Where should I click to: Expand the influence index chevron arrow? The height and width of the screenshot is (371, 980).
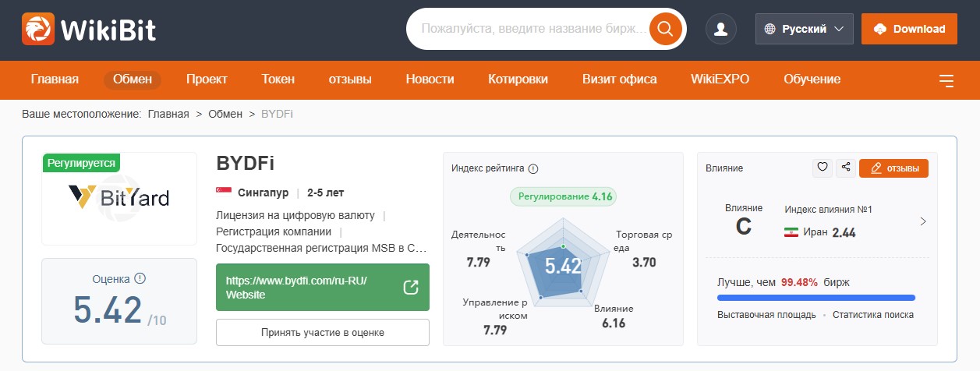[x=923, y=221]
